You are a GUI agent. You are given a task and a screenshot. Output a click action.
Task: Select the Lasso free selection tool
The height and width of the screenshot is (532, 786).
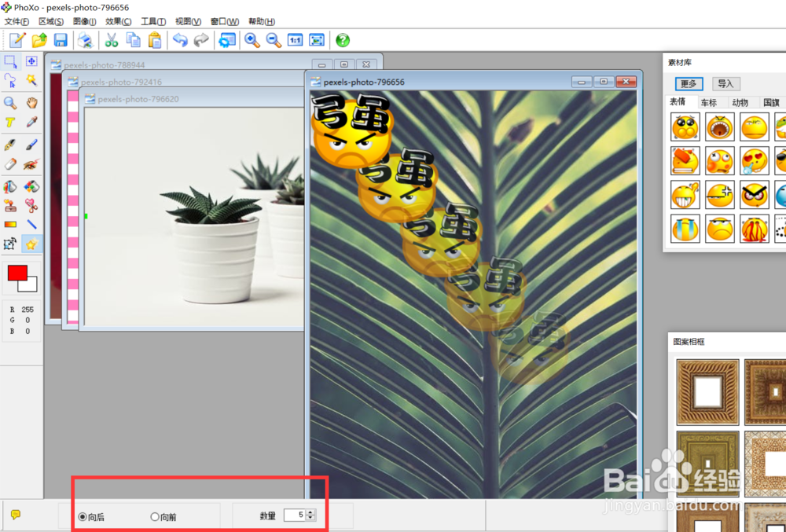10,80
